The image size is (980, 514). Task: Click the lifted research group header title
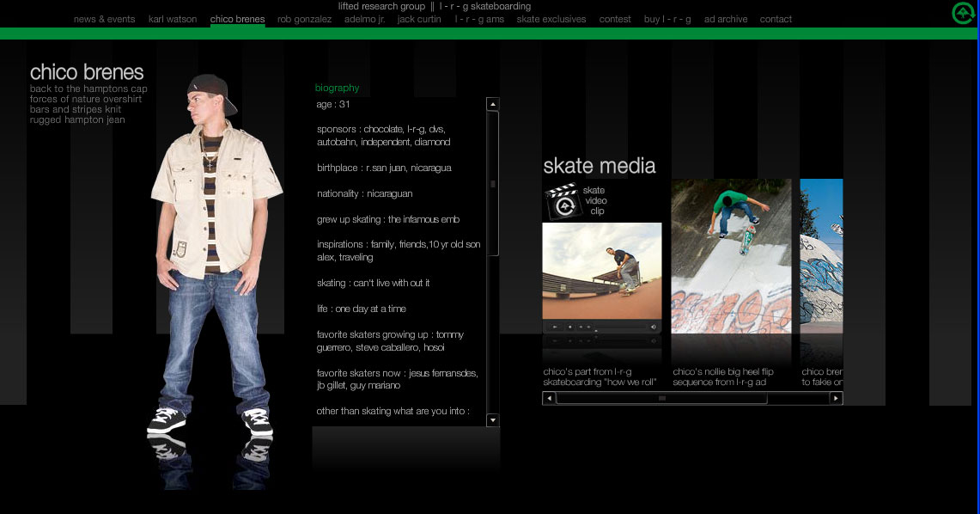click(x=381, y=6)
